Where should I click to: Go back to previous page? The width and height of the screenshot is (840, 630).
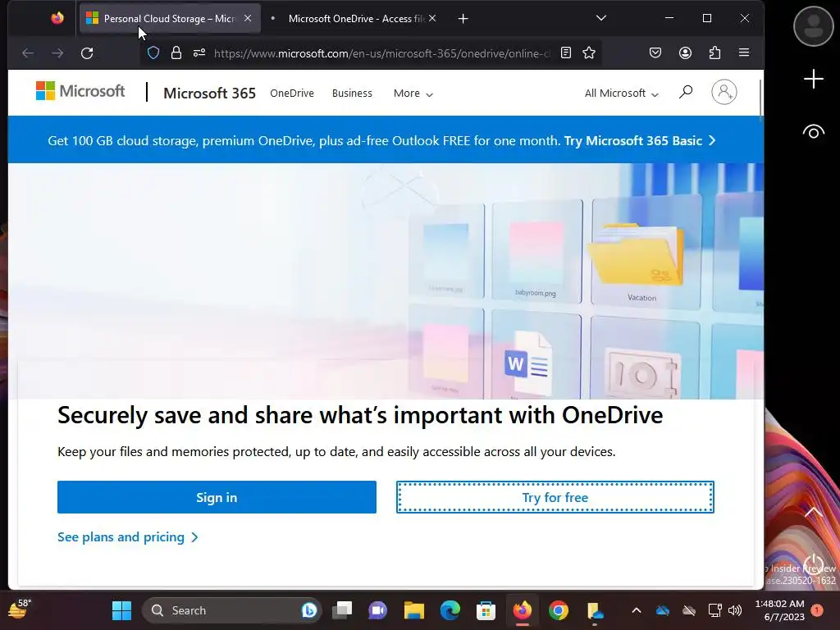(x=28, y=53)
